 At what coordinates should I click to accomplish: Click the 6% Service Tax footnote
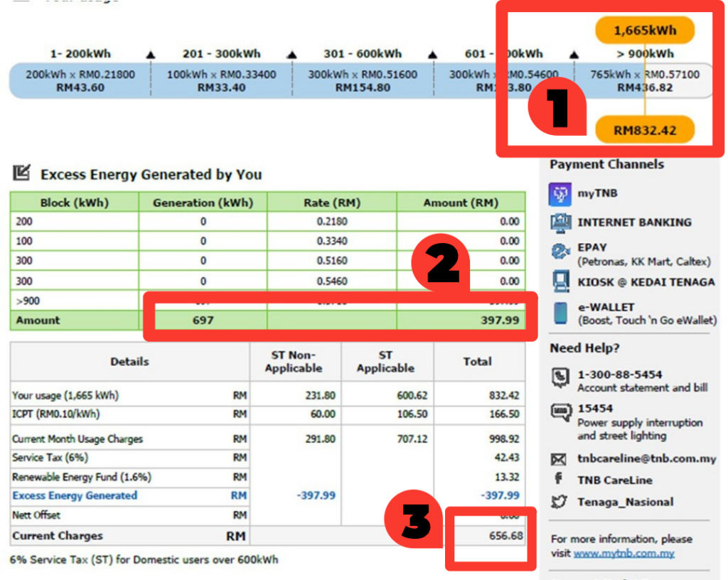click(144, 559)
